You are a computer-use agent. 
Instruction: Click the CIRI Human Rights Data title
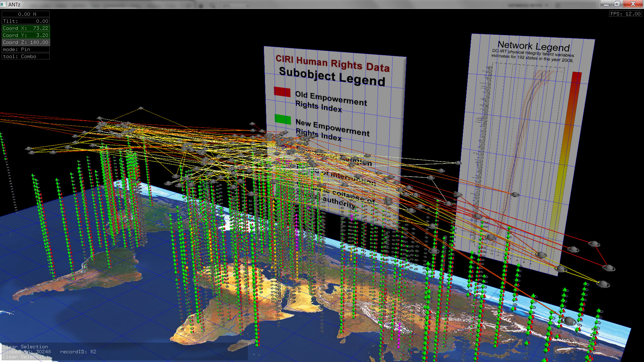coord(332,63)
